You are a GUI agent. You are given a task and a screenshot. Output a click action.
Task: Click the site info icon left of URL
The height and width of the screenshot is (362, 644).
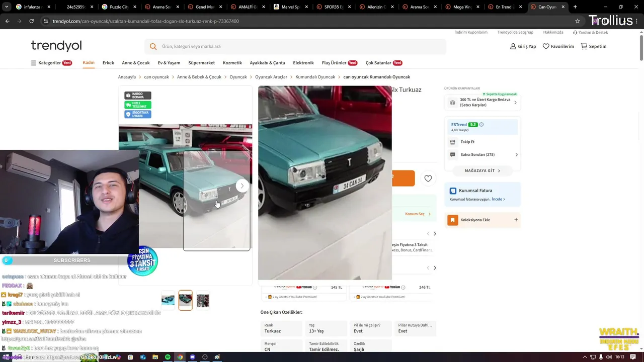(x=46, y=21)
